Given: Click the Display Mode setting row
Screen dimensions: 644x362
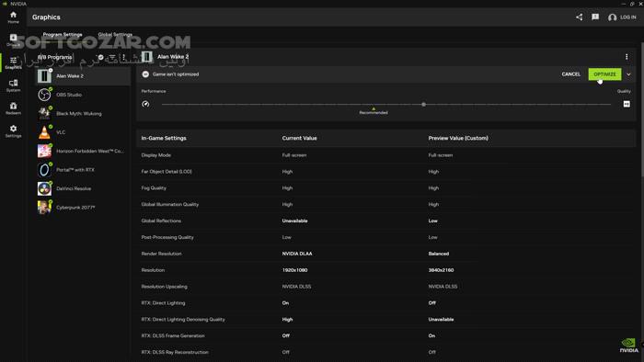Looking at the screenshot, I should coord(385,155).
